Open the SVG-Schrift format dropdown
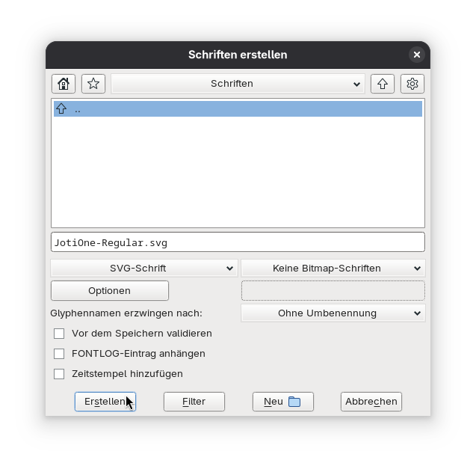 [144, 269]
